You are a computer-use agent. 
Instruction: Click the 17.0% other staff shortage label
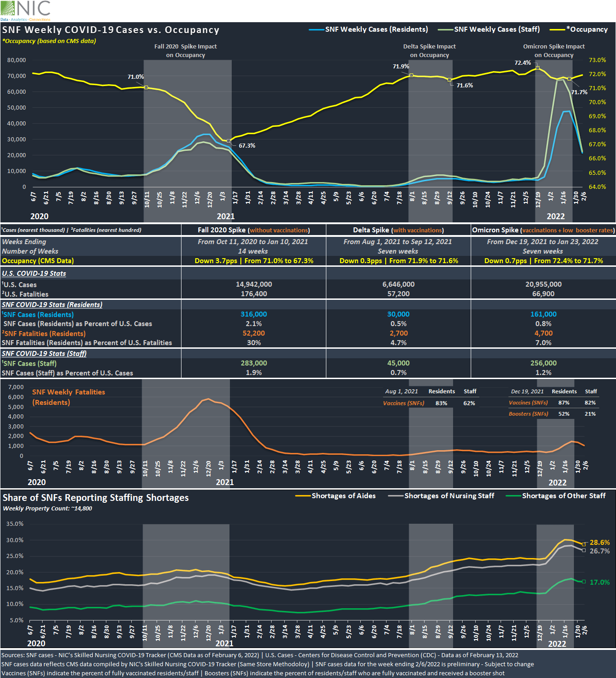click(600, 582)
